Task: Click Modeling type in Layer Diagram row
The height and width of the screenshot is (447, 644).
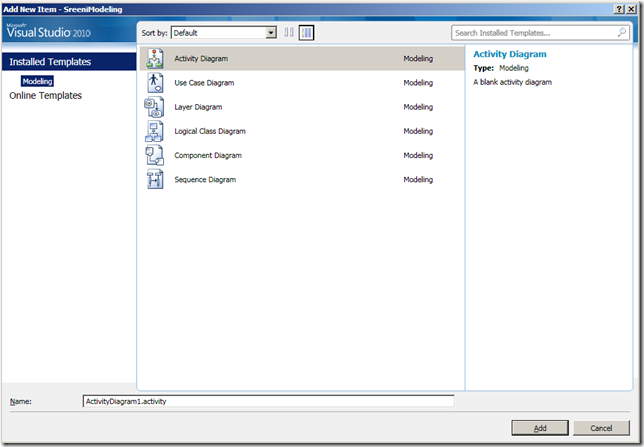Action: click(x=418, y=107)
